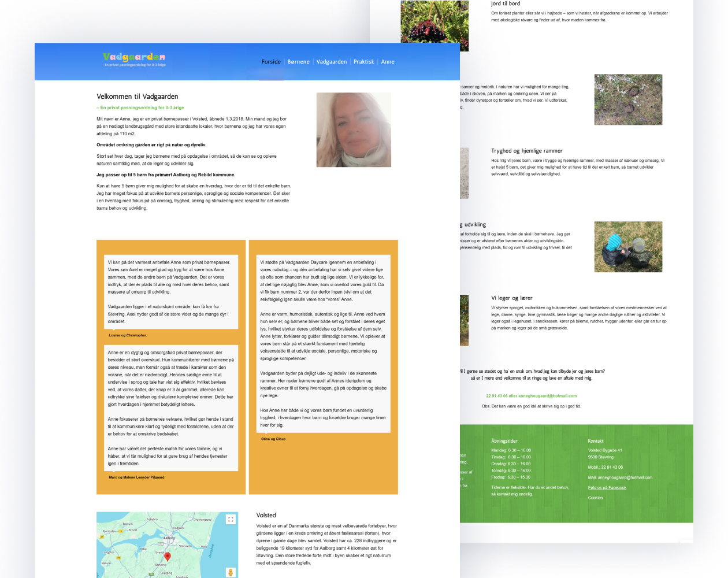Go to the Børnene page
The height and width of the screenshot is (578, 728).
click(x=298, y=62)
